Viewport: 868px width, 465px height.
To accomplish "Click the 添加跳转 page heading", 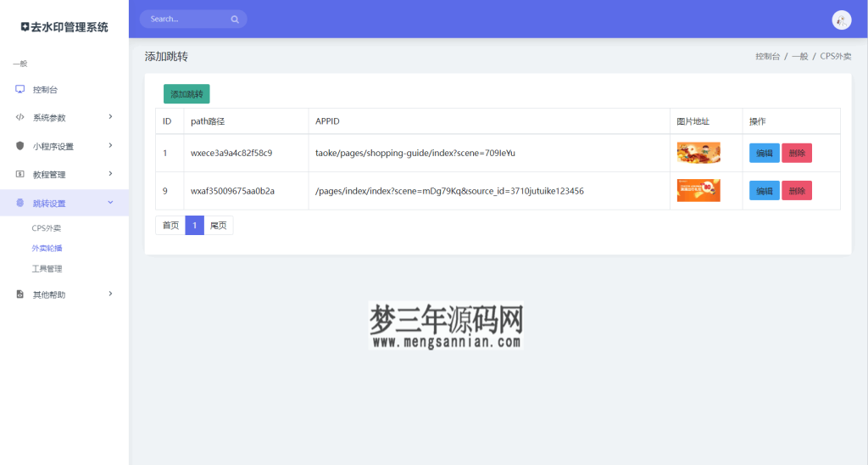I will [166, 57].
